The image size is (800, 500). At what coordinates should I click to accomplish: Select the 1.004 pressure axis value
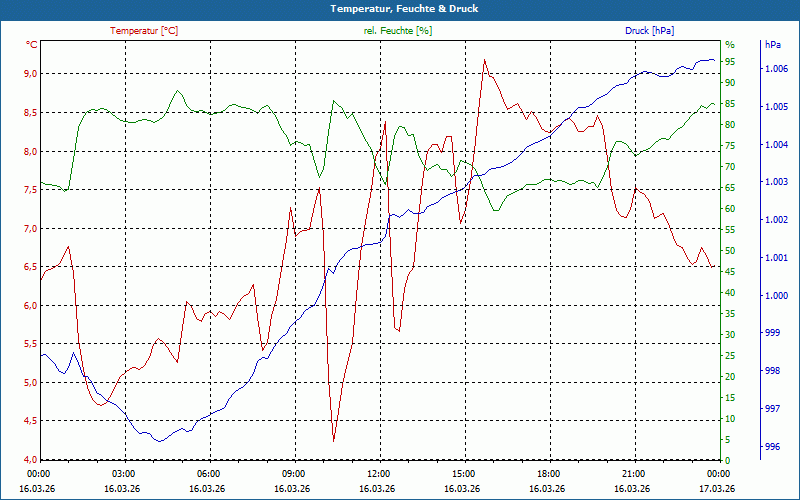click(x=778, y=145)
